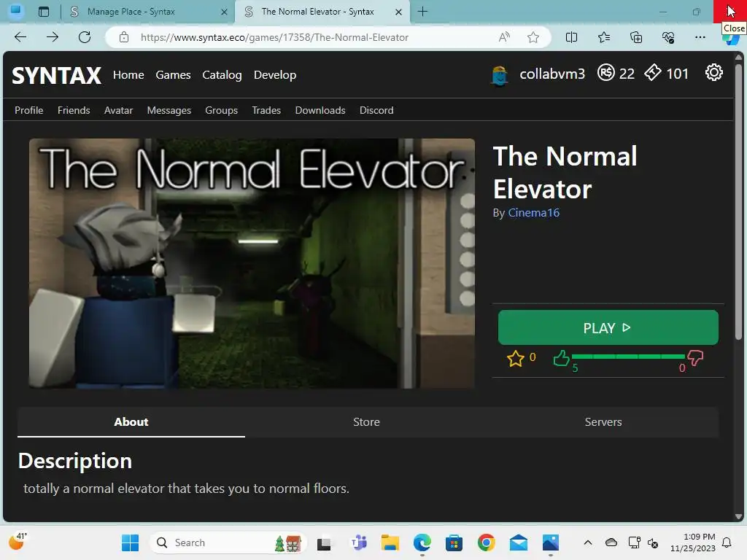Click the browser Forward arrow

[53, 37]
